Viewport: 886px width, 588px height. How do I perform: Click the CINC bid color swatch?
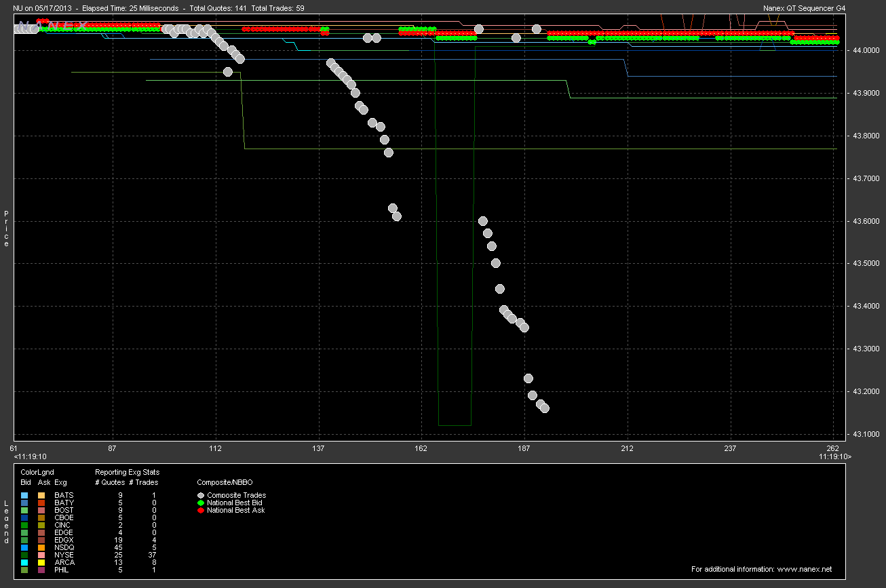click(x=24, y=526)
